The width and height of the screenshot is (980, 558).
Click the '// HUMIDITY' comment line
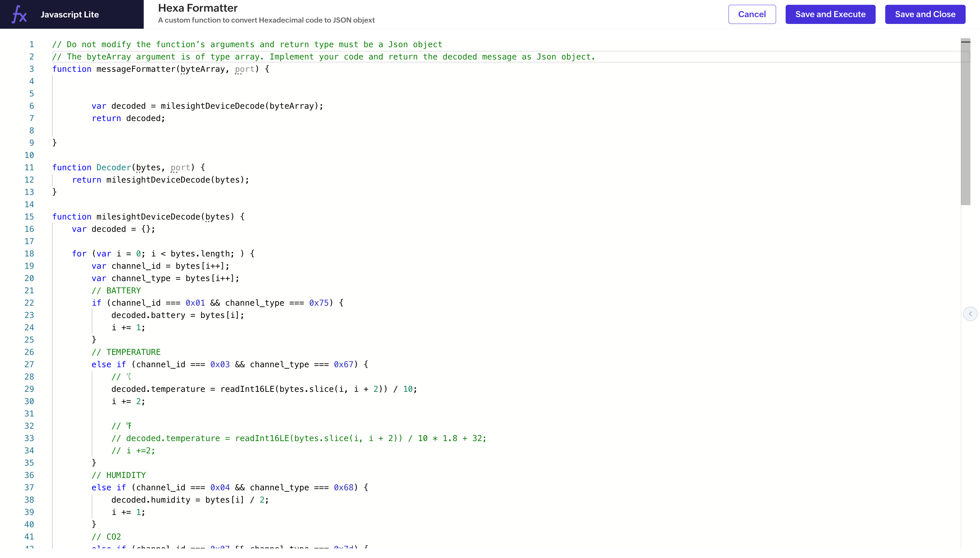[118, 475]
